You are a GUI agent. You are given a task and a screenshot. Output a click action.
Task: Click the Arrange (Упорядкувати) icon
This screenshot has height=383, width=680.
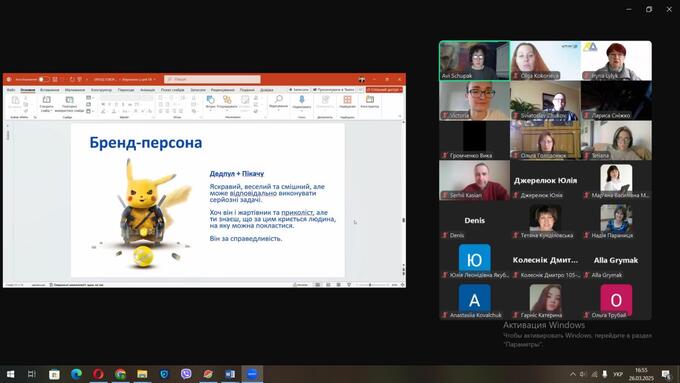coord(227,100)
